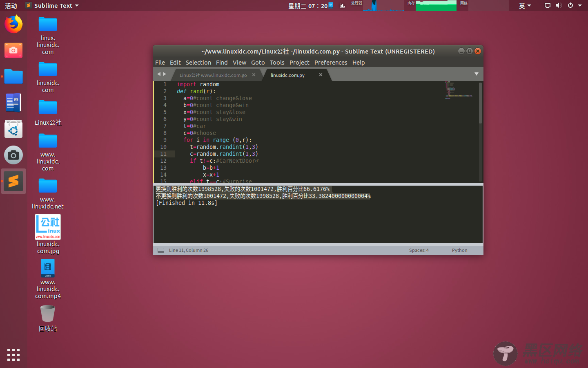Close the linuxidc.com.py tab

[321, 74]
